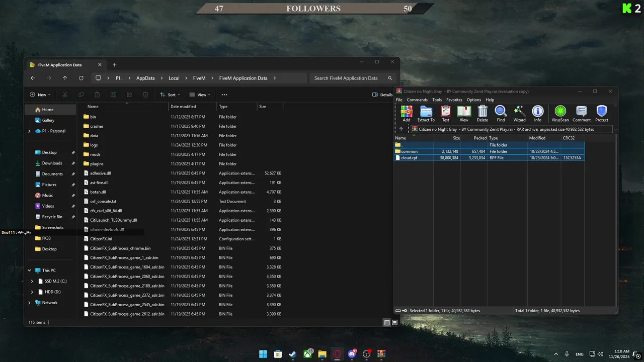Open the View dropdown in File Explorer
Screen dimensions: 644x362
point(200,95)
